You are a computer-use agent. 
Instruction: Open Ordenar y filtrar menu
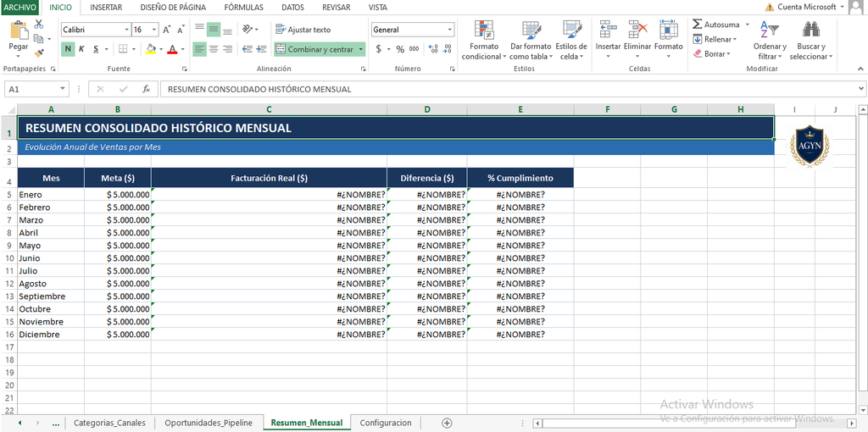[770, 41]
